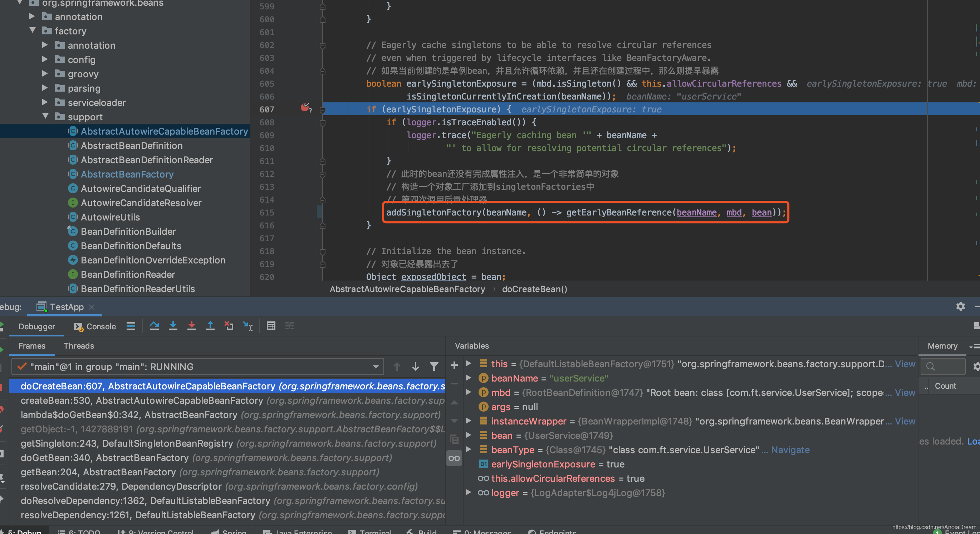Click the Trace Current Stream Chain icon
This screenshot has height=534, width=980.
click(290, 326)
